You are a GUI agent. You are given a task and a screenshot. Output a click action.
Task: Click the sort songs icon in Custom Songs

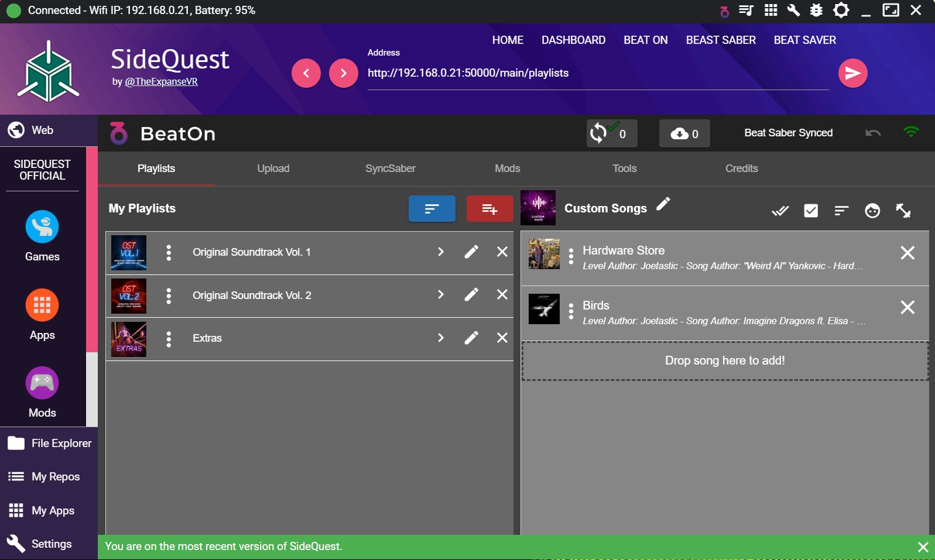(841, 211)
